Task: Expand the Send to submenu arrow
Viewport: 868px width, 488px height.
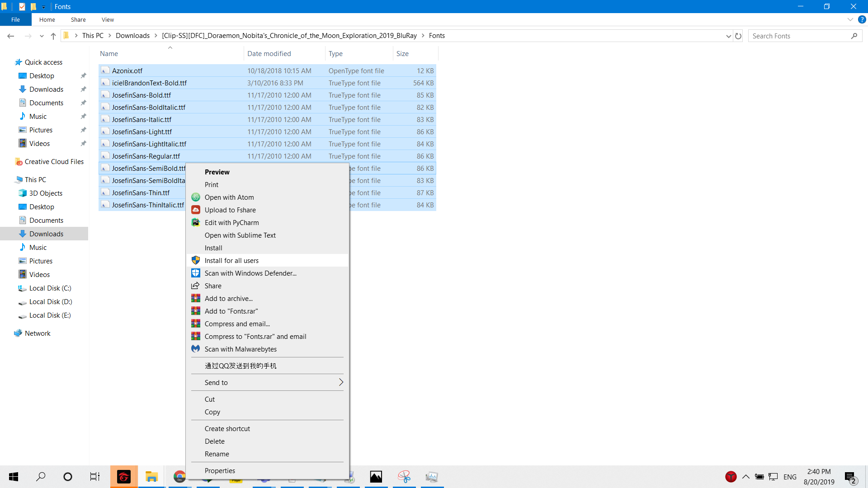Action: coord(341,382)
